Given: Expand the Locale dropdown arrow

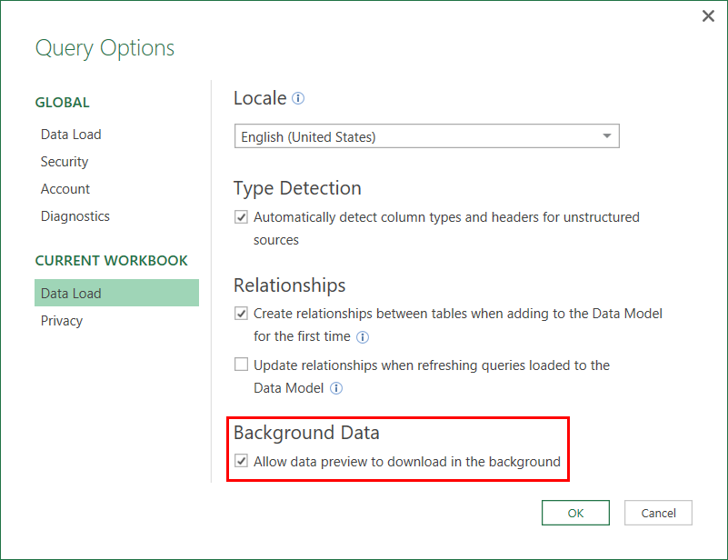Looking at the screenshot, I should [x=607, y=137].
